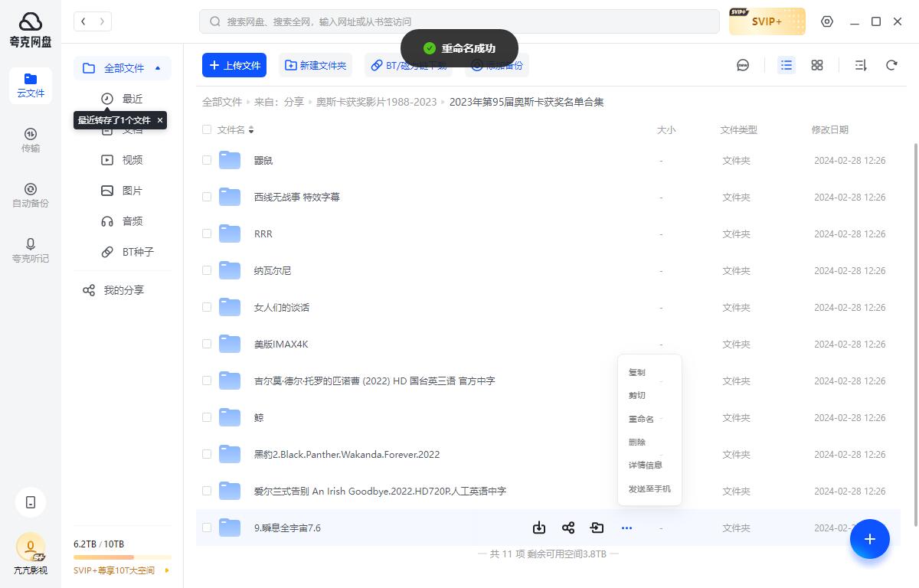Switch to grid view layout
Image resolution: width=919 pixels, height=588 pixels.
tap(816, 65)
